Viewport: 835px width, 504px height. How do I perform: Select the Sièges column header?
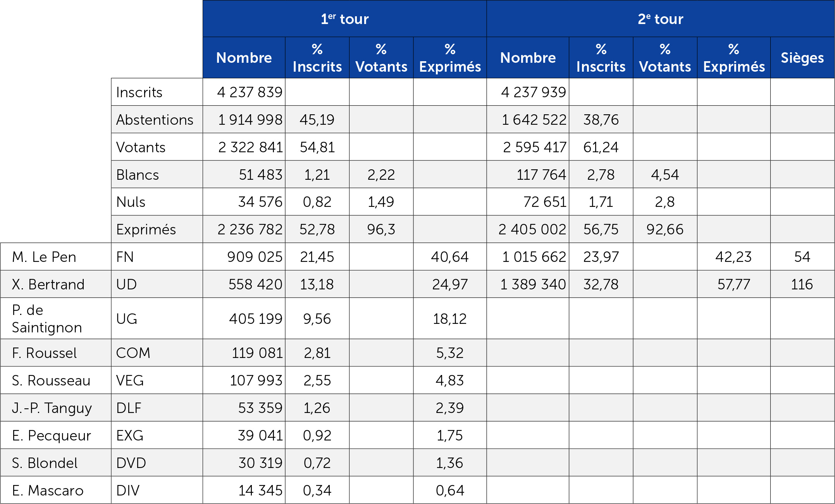coord(802,58)
